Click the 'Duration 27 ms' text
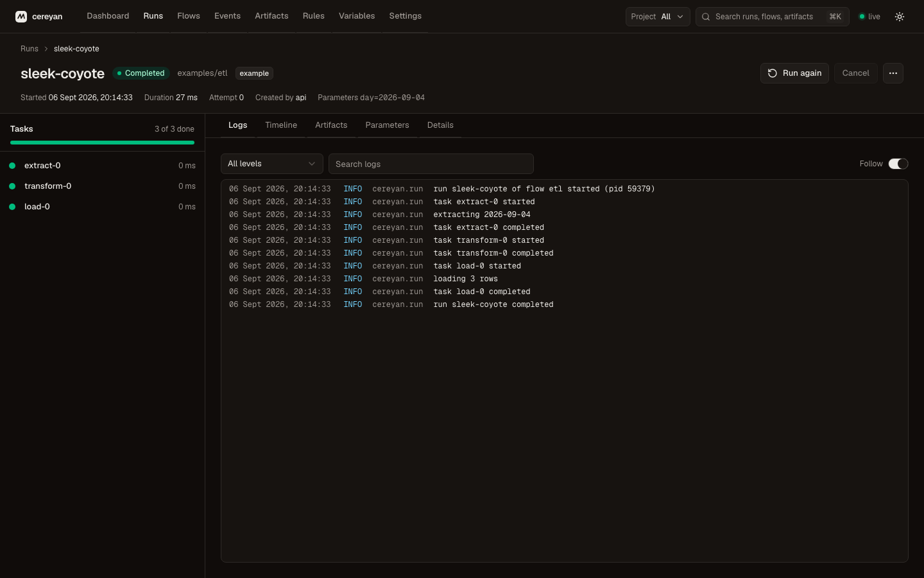Screen dimensions: 924x578 pyautogui.click(x=171, y=98)
